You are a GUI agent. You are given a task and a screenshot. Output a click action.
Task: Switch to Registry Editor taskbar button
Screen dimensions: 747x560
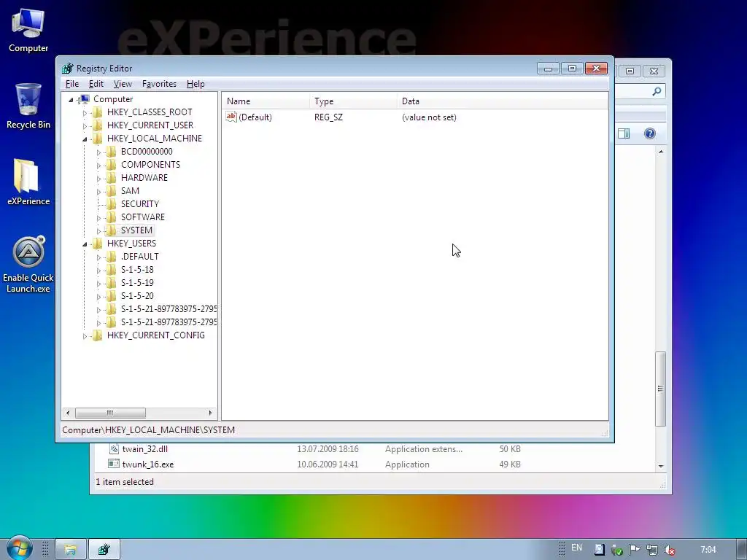[x=104, y=550]
